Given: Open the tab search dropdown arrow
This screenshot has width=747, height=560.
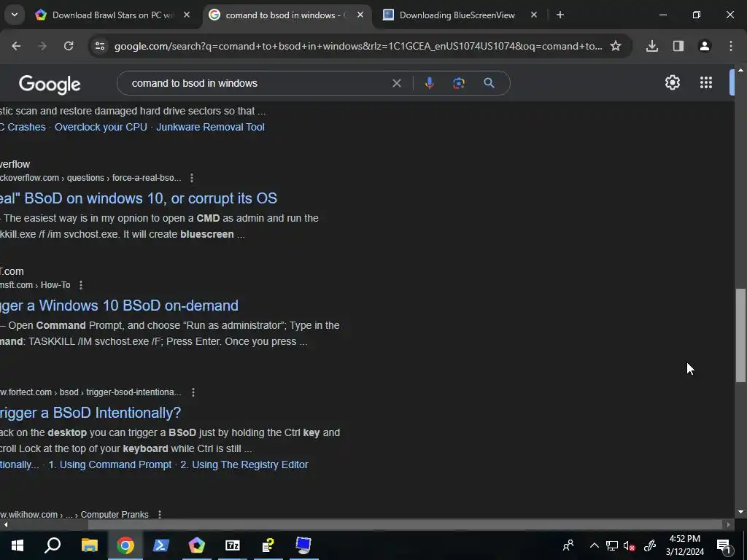Looking at the screenshot, I should [x=15, y=15].
